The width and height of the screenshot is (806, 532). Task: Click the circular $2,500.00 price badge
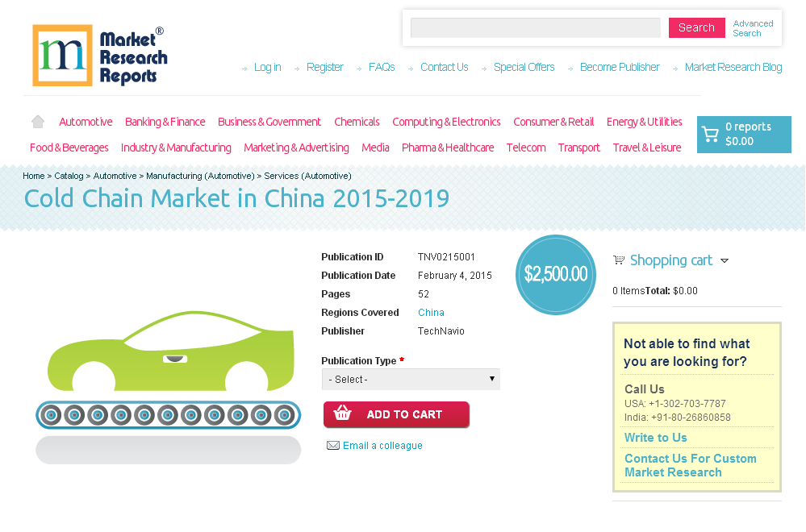click(555, 275)
